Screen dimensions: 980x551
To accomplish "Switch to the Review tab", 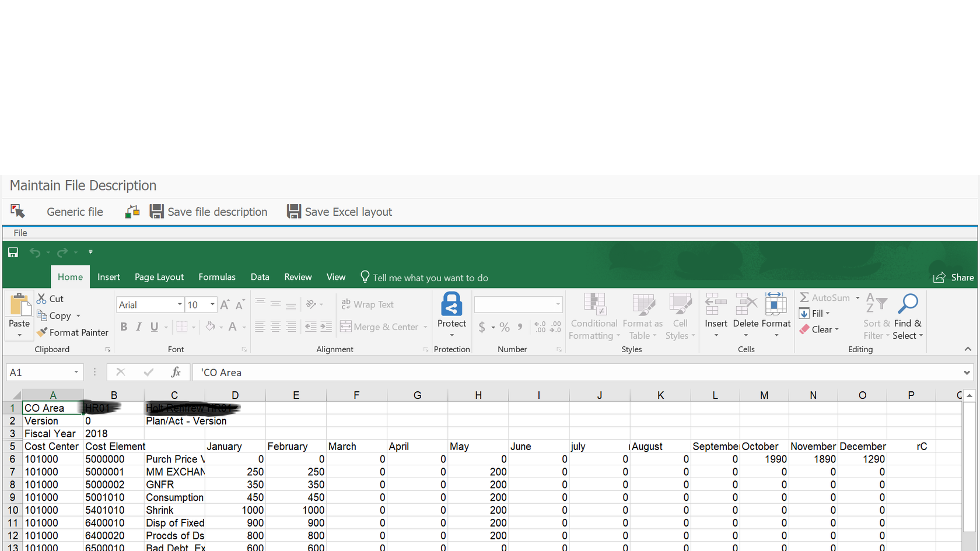I will click(x=298, y=277).
